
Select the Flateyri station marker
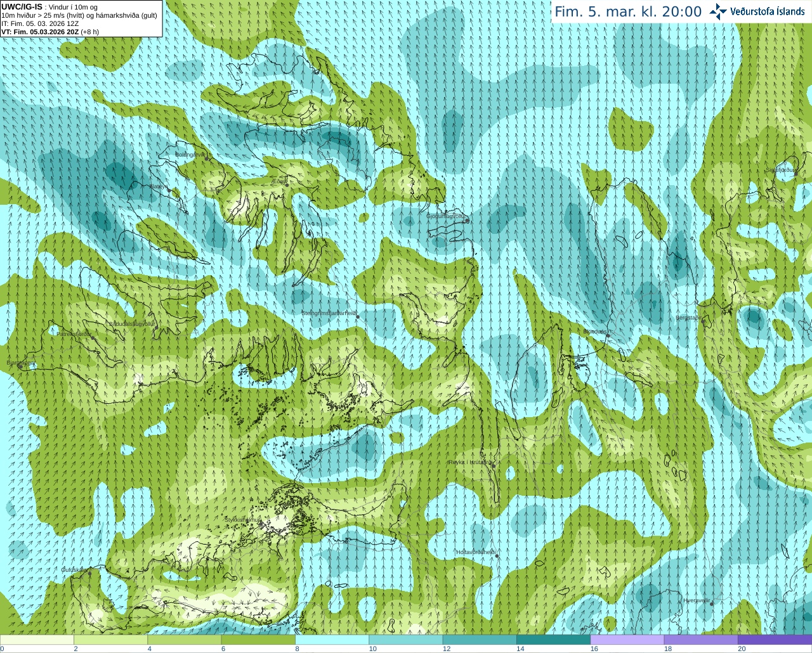click(x=169, y=190)
